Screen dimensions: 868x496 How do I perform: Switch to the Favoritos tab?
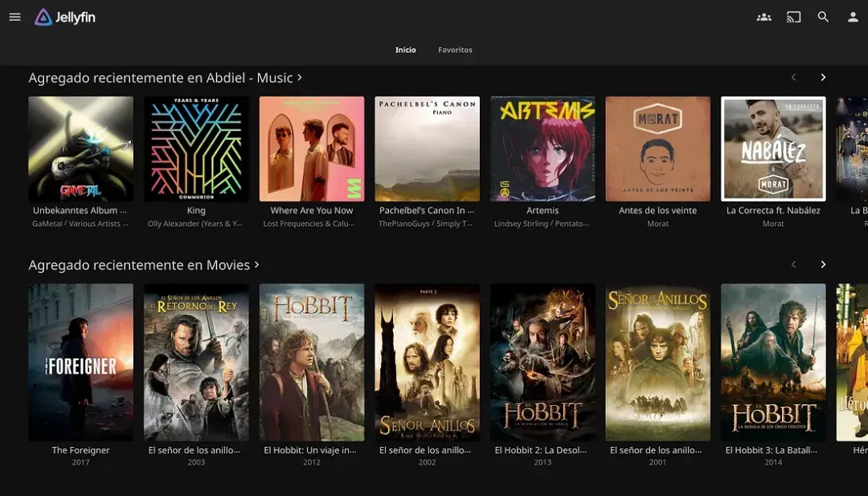455,50
